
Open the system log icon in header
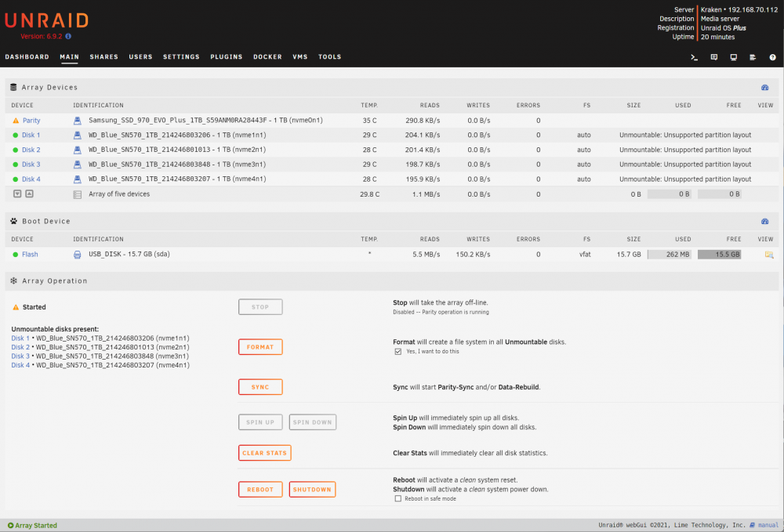(x=753, y=57)
